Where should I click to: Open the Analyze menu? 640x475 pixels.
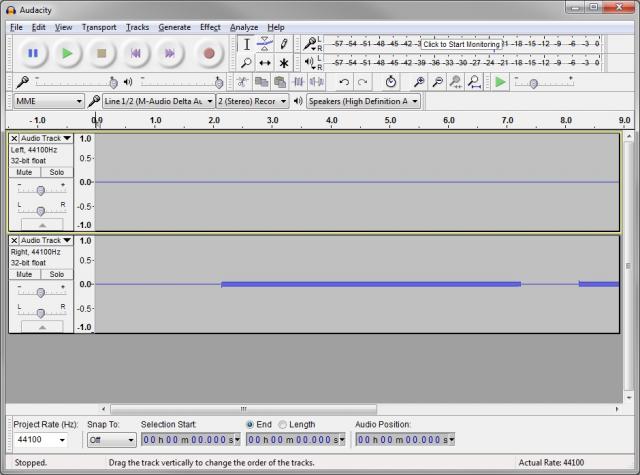tap(244, 27)
